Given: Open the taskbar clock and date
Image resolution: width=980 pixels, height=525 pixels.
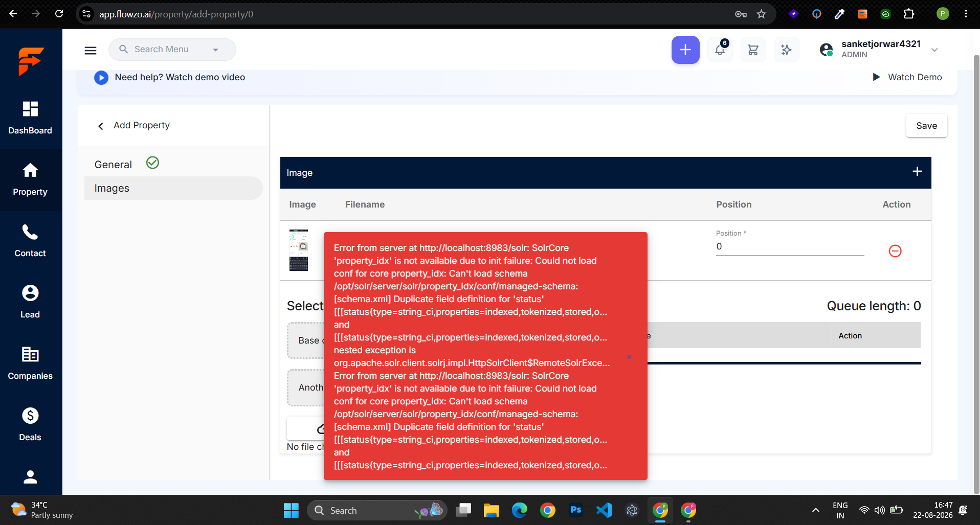Looking at the screenshot, I should (x=933, y=510).
